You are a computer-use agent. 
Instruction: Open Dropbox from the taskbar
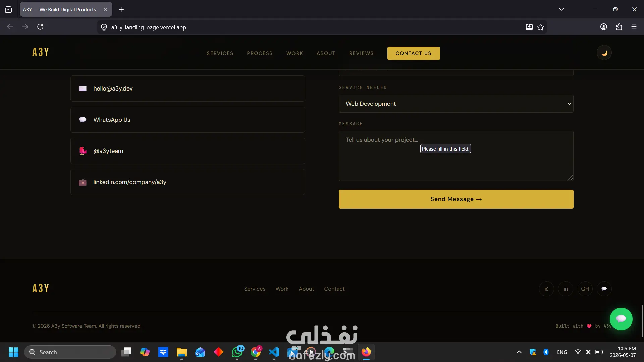click(163, 352)
